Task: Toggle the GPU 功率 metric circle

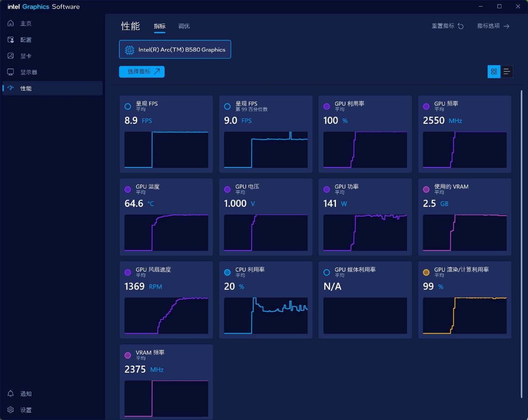Action: 327,189
